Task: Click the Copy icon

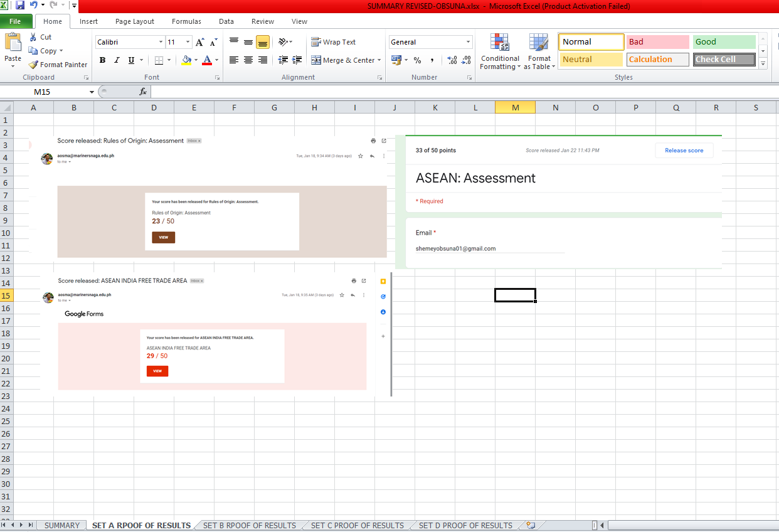Action: pos(33,51)
